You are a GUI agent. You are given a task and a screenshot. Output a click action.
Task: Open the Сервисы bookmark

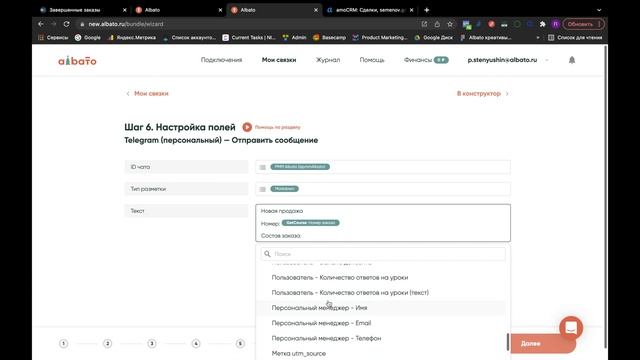coord(53,38)
